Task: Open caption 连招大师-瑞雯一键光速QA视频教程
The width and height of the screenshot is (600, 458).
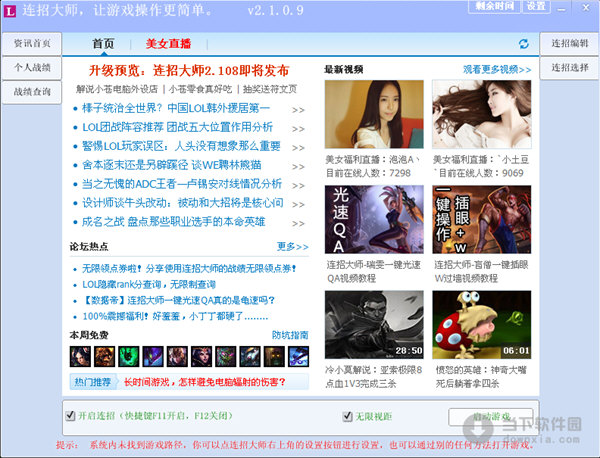Action: click(x=373, y=271)
